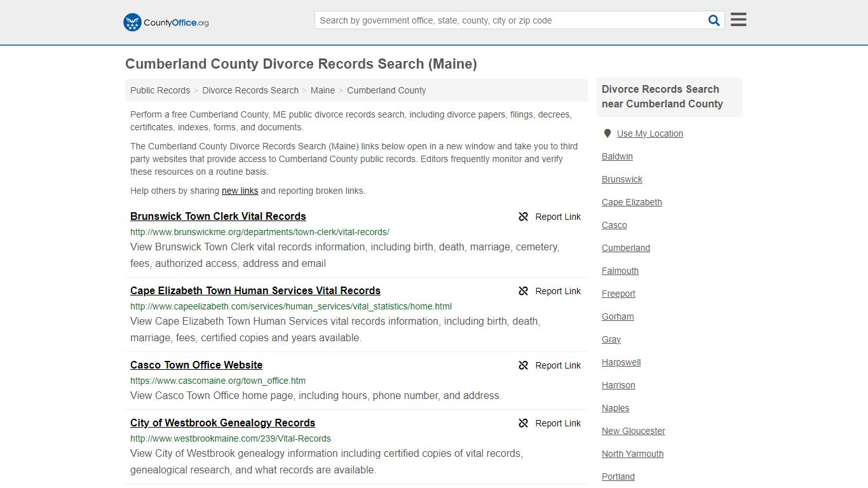Open Cape Elizabeth in nearby list
The width and height of the screenshot is (868, 488).
tap(632, 202)
